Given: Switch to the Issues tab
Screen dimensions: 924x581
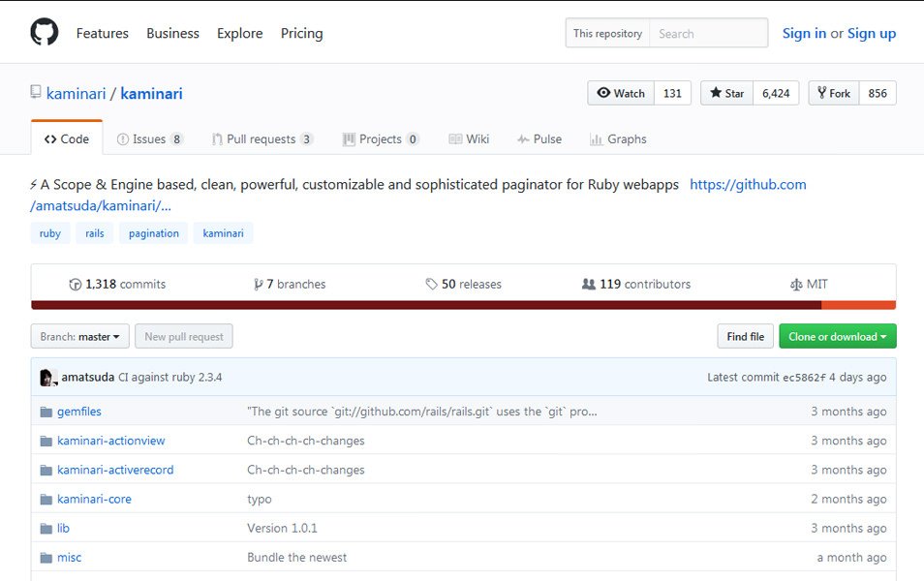Looking at the screenshot, I should [x=150, y=138].
